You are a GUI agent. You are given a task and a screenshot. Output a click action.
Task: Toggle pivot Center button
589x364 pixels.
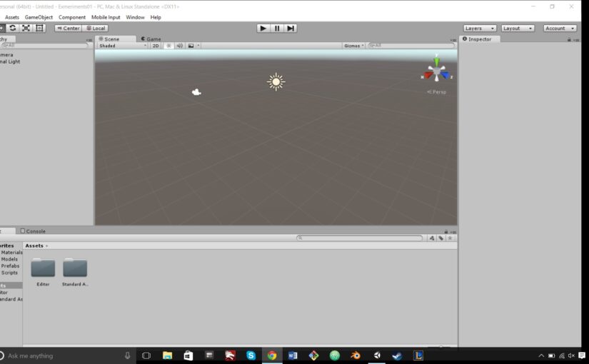(x=68, y=28)
